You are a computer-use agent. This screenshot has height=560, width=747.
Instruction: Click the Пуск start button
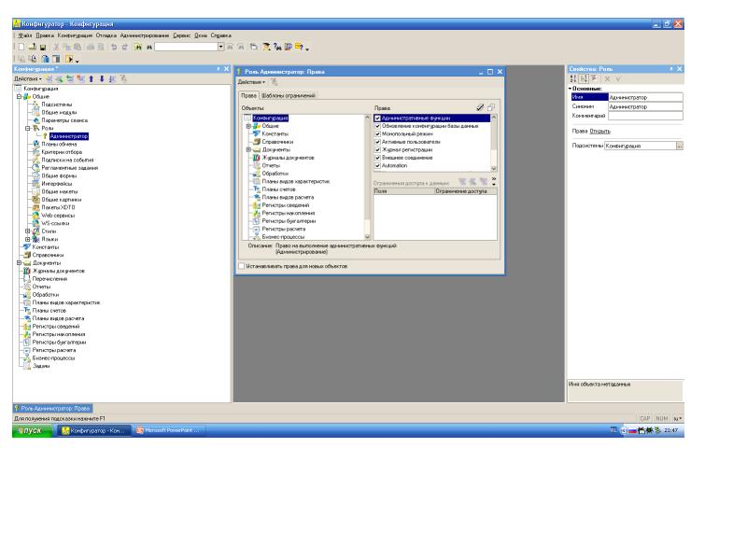[33, 430]
